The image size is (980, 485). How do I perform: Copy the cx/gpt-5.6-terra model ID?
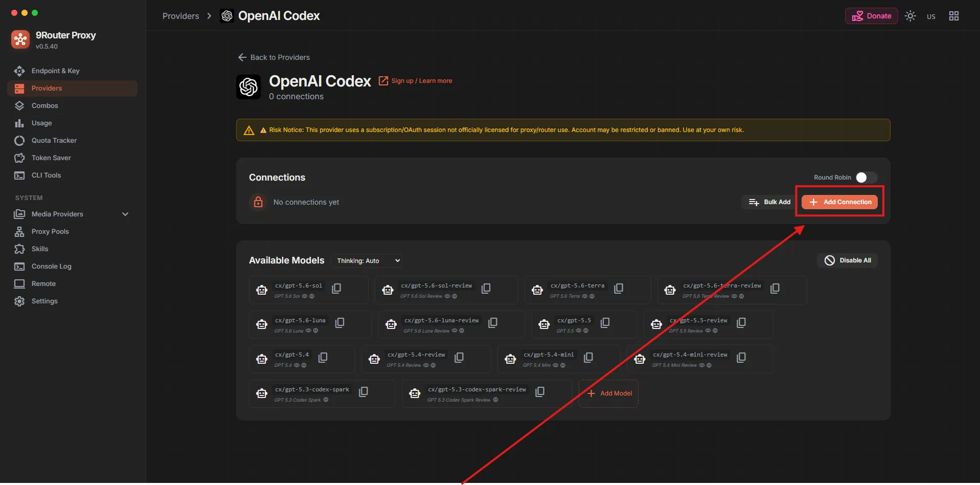[x=619, y=289]
